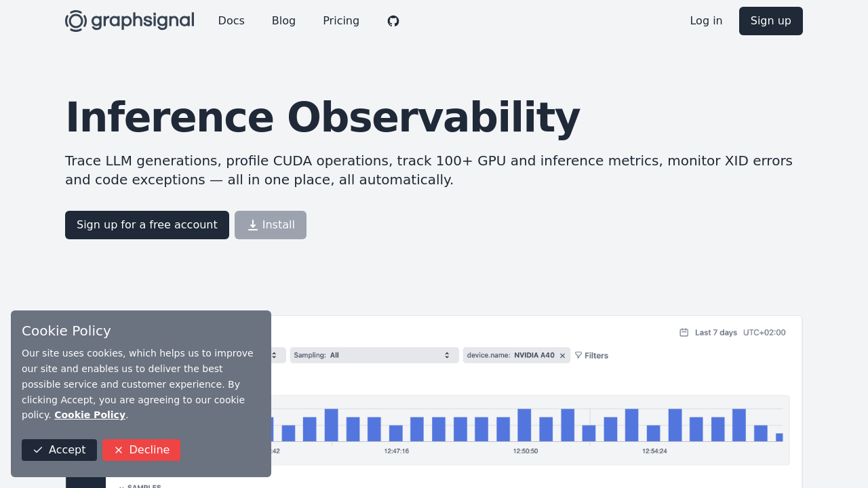Image resolution: width=868 pixels, height=488 pixels.
Task: Open the Pricing page
Action: [341, 21]
